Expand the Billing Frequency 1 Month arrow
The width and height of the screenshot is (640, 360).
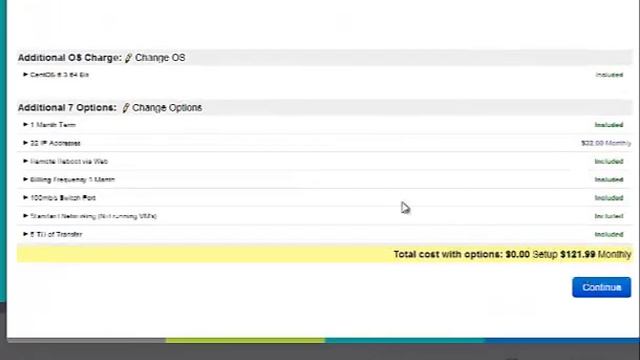(x=25, y=179)
